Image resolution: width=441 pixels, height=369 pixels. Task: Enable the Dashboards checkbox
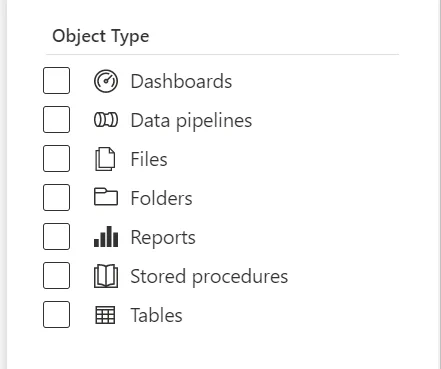point(56,81)
